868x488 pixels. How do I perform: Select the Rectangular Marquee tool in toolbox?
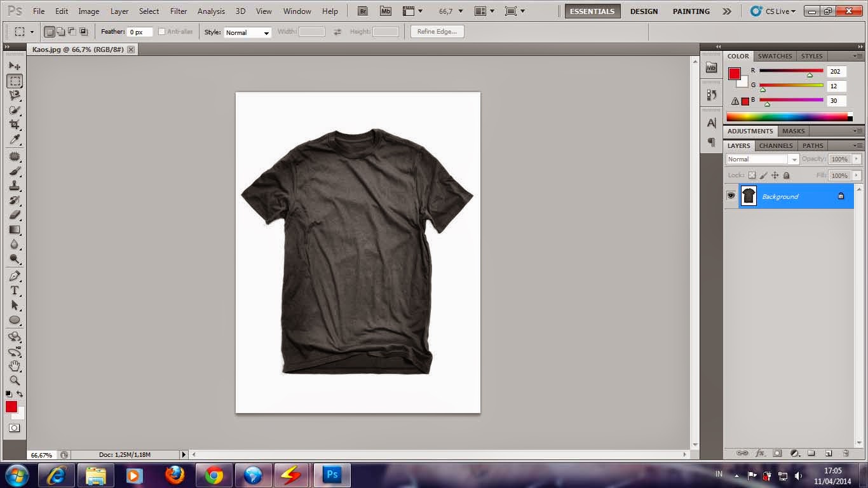pyautogui.click(x=15, y=81)
